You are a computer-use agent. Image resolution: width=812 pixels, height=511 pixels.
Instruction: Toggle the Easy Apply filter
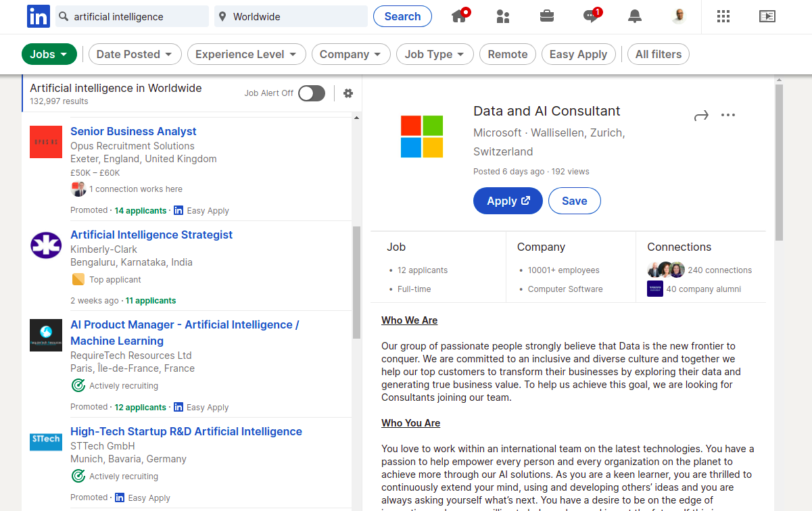click(578, 54)
